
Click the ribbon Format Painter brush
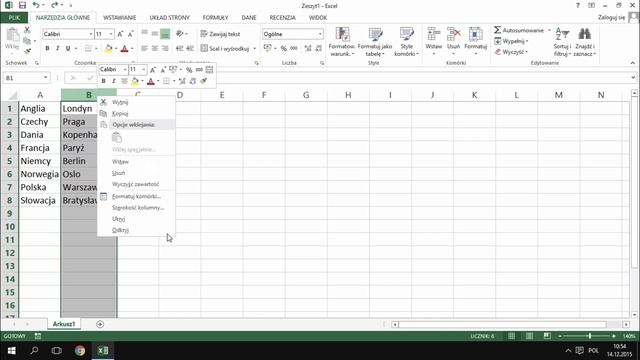[x=27, y=51]
